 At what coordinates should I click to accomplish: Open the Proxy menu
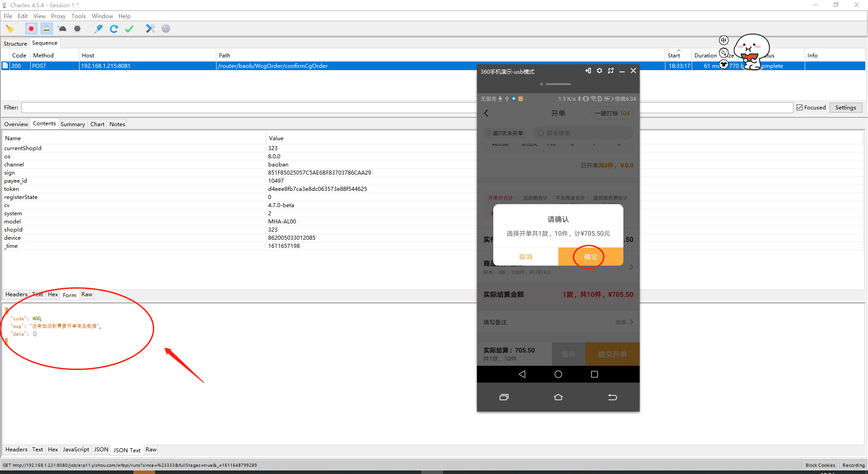click(58, 16)
